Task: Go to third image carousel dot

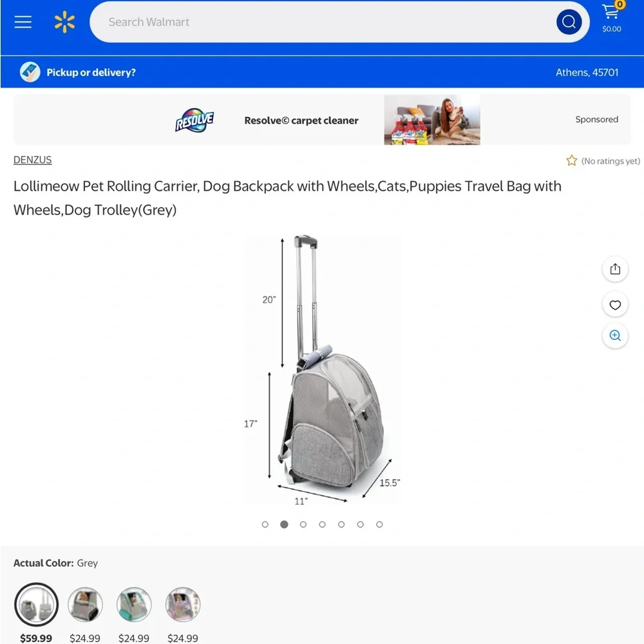Action: point(303,524)
